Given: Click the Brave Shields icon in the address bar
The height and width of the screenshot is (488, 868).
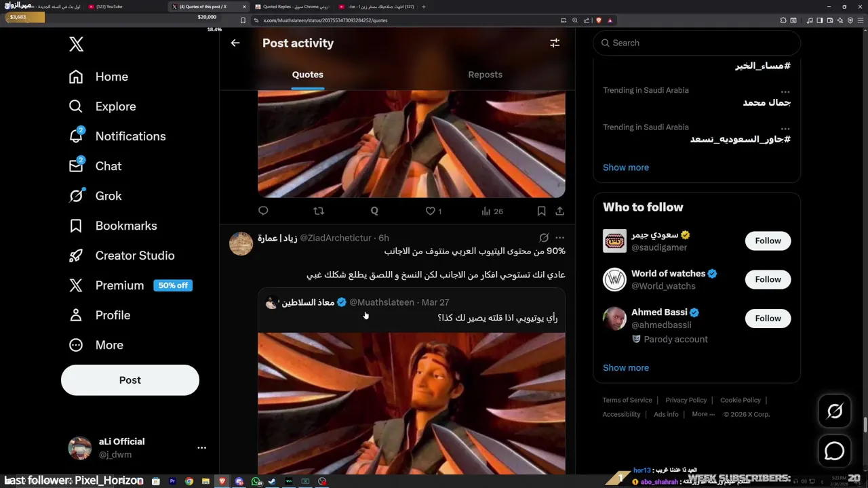Looking at the screenshot, I should click(599, 20).
